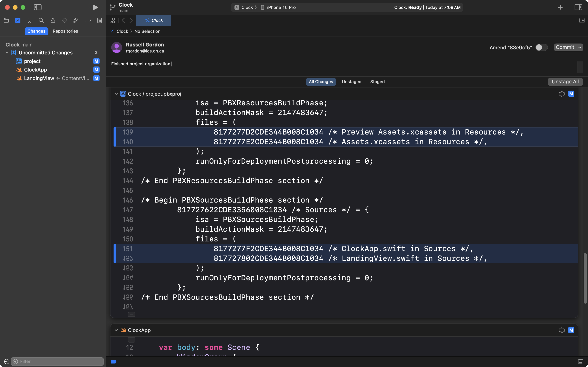The width and height of the screenshot is (588, 367).
Task: Collapse the Uncommitted Changes group
Action: pos(7,53)
